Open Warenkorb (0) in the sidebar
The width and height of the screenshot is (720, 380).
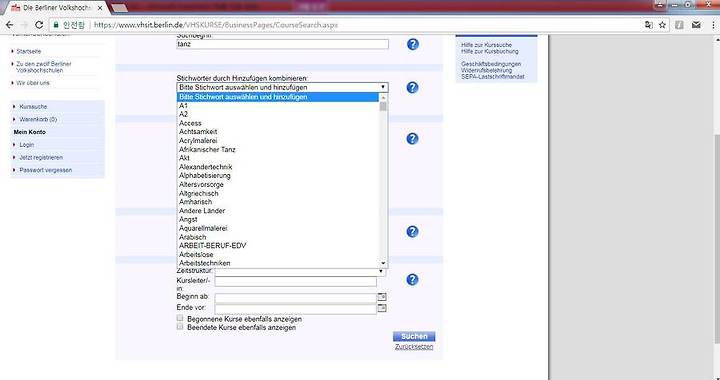click(38, 119)
